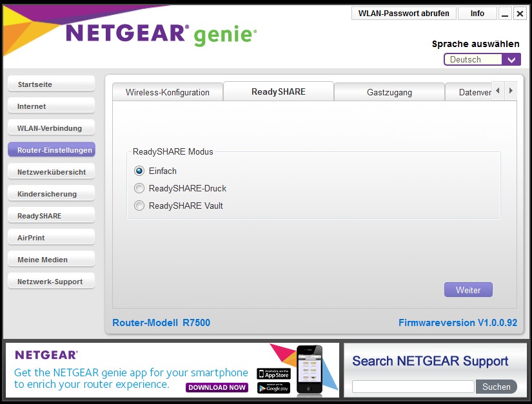Viewport: 532px width, 404px height.
Task: Open Netzwerk-Support in the sidebar
Action: point(51,282)
